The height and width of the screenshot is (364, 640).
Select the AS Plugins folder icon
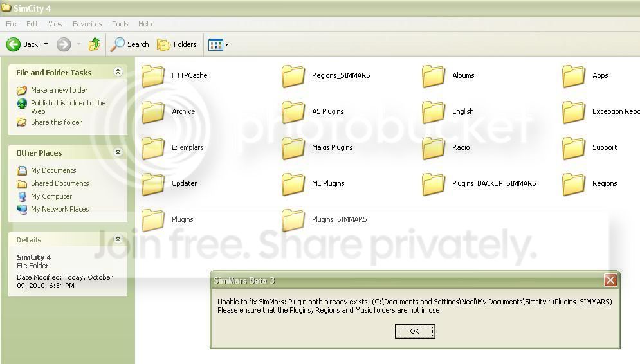click(x=293, y=112)
